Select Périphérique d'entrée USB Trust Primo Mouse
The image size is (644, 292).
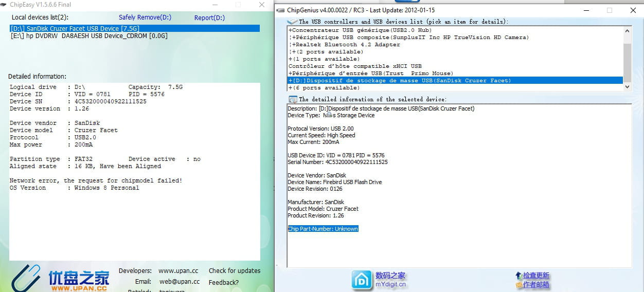[x=371, y=74]
